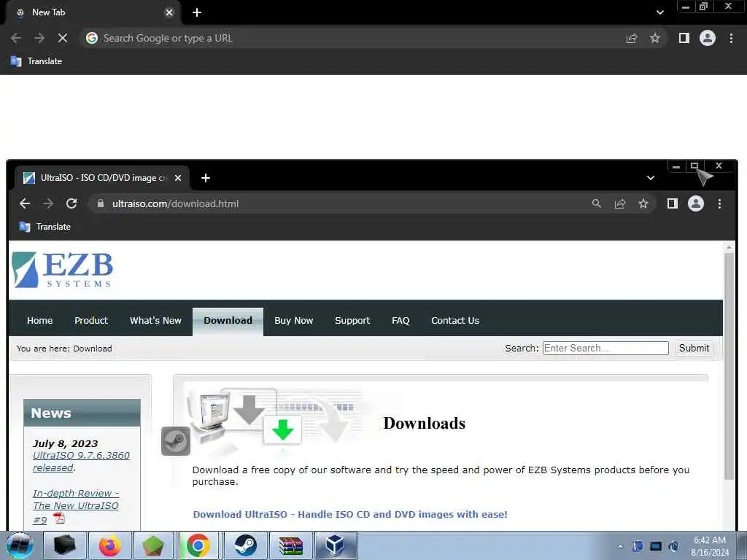Close the New Tab tab

(169, 12)
